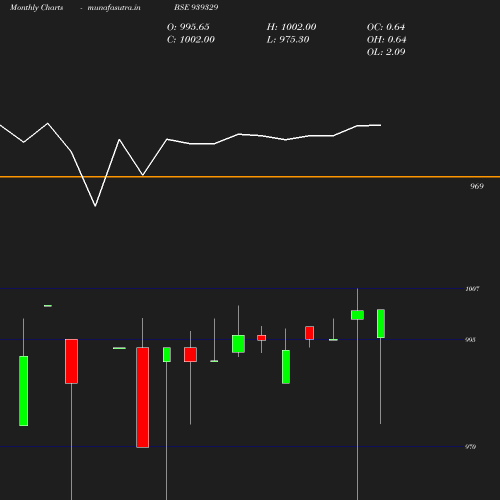Click the 'OH: 0.64' reading

pyautogui.click(x=386, y=40)
